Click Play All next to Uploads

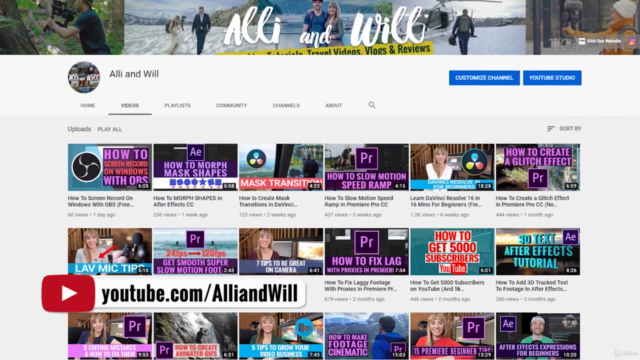coord(109,129)
